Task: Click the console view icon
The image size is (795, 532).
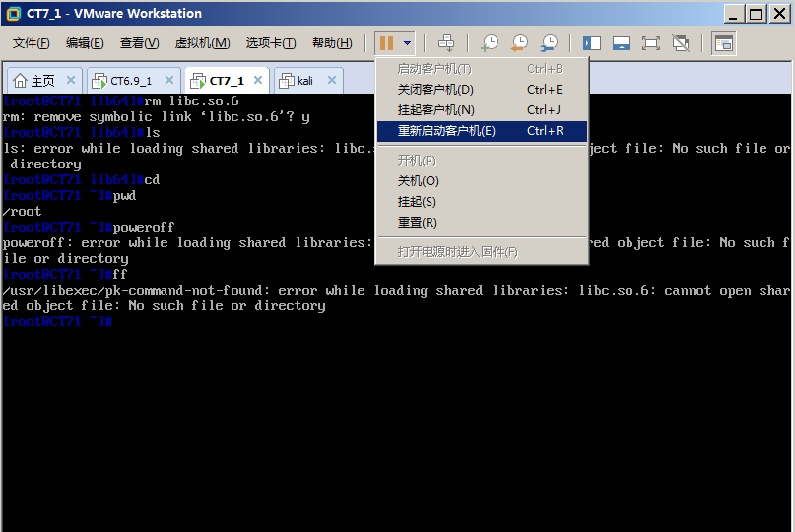Action: tap(723, 43)
